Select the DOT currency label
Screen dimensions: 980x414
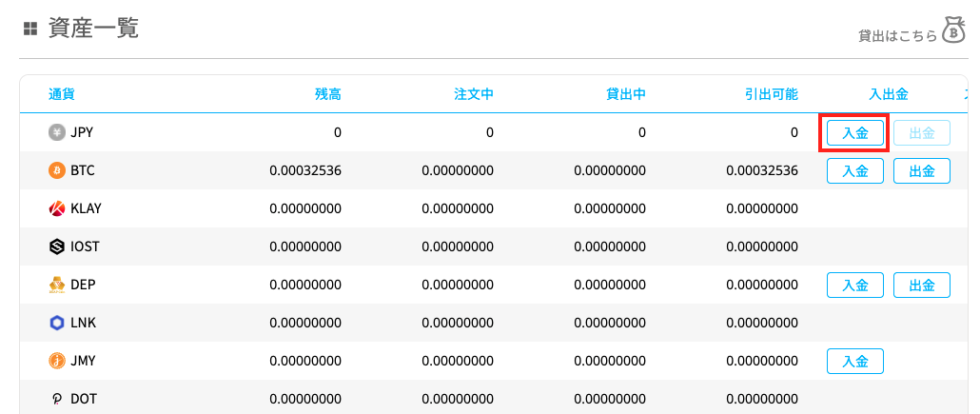pyautogui.click(x=84, y=399)
